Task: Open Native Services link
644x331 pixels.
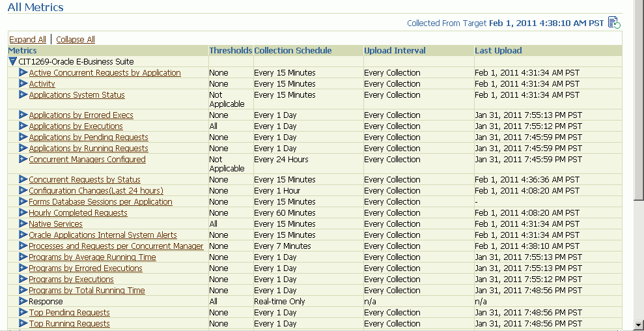Action: click(x=55, y=224)
